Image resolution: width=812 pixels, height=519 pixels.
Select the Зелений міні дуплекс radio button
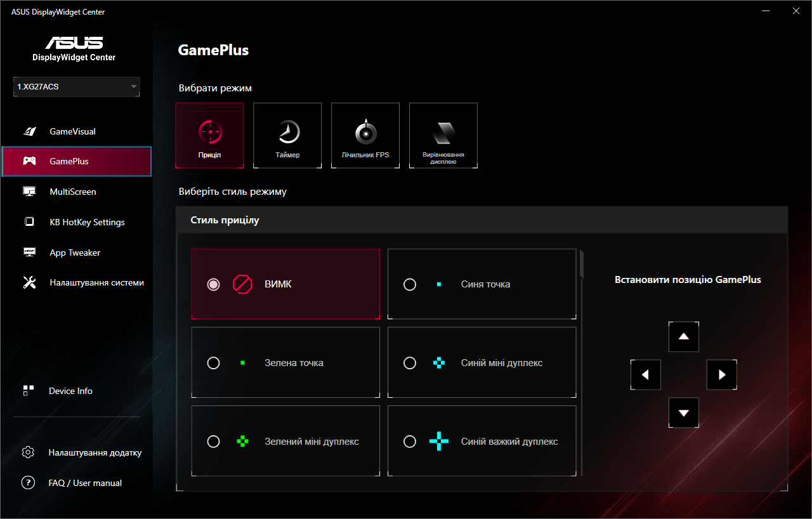[x=214, y=441]
